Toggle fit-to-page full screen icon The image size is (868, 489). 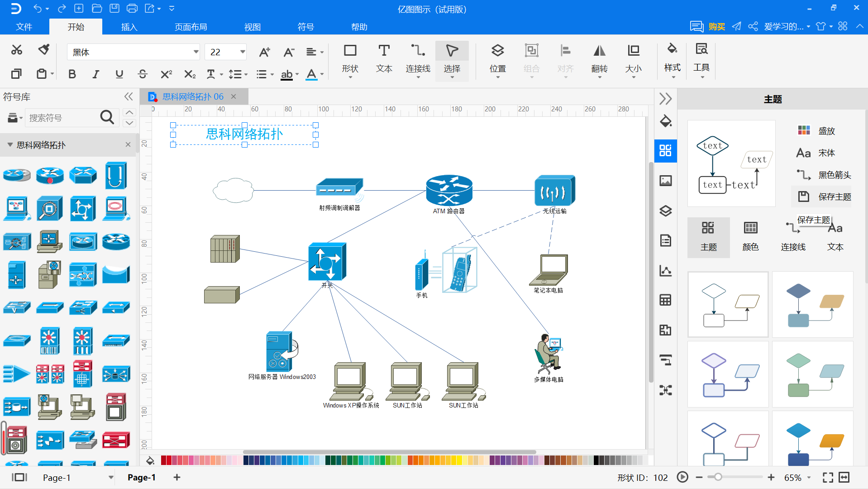[x=828, y=477]
